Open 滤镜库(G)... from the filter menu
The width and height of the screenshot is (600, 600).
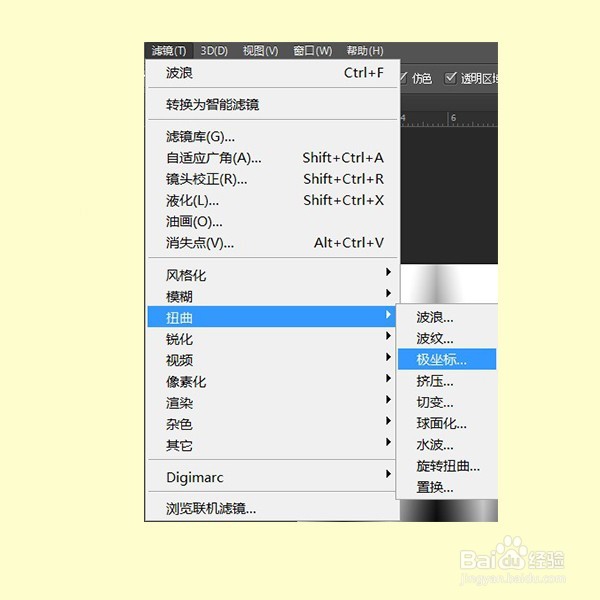point(274,137)
